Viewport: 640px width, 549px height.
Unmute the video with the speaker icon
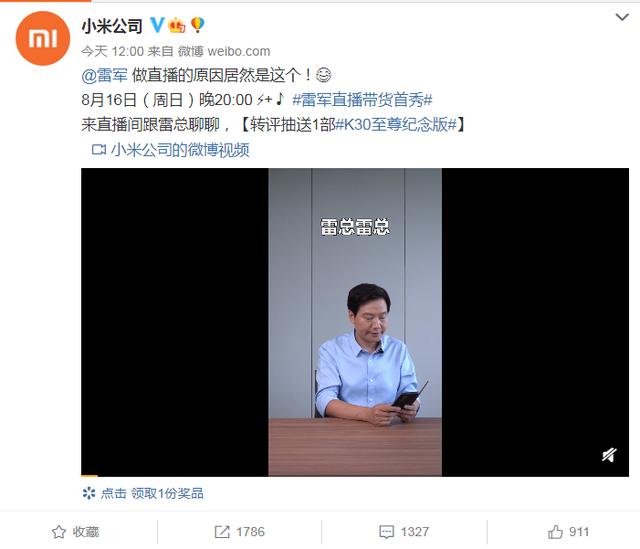pyautogui.click(x=609, y=455)
